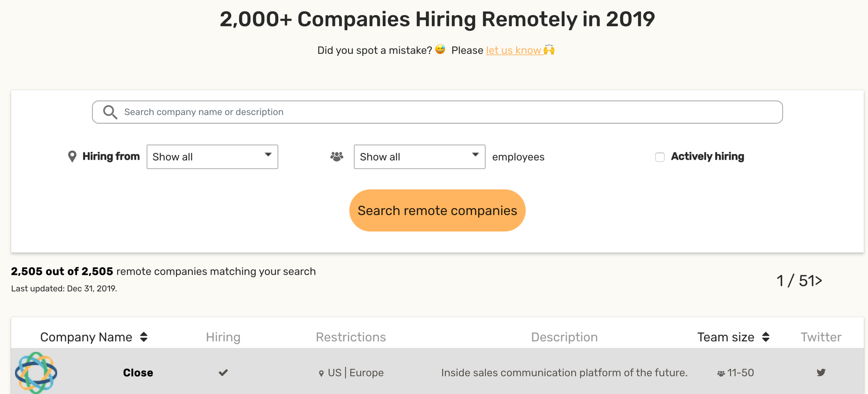Image resolution: width=868 pixels, height=394 pixels.
Task: Enable the Actively hiring checkbox
Action: point(660,157)
